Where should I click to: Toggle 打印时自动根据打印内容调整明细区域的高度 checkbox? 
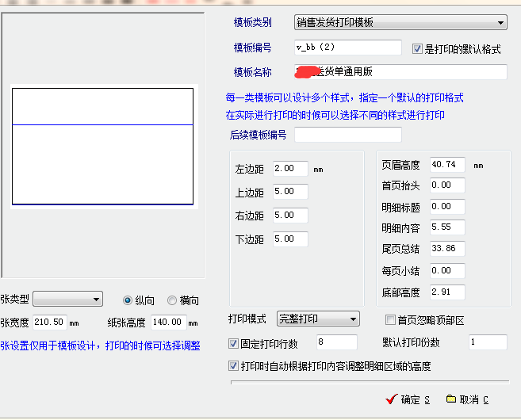click(x=233, y=366)
